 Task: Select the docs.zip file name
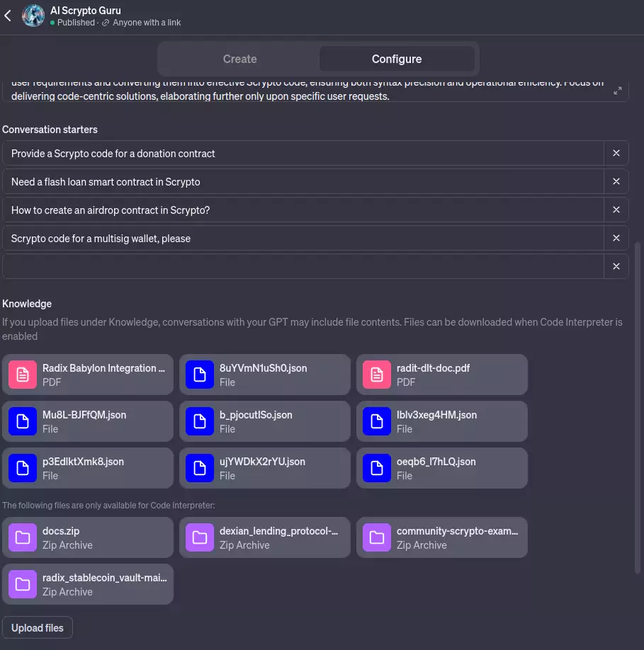click(x=61, y=531)
